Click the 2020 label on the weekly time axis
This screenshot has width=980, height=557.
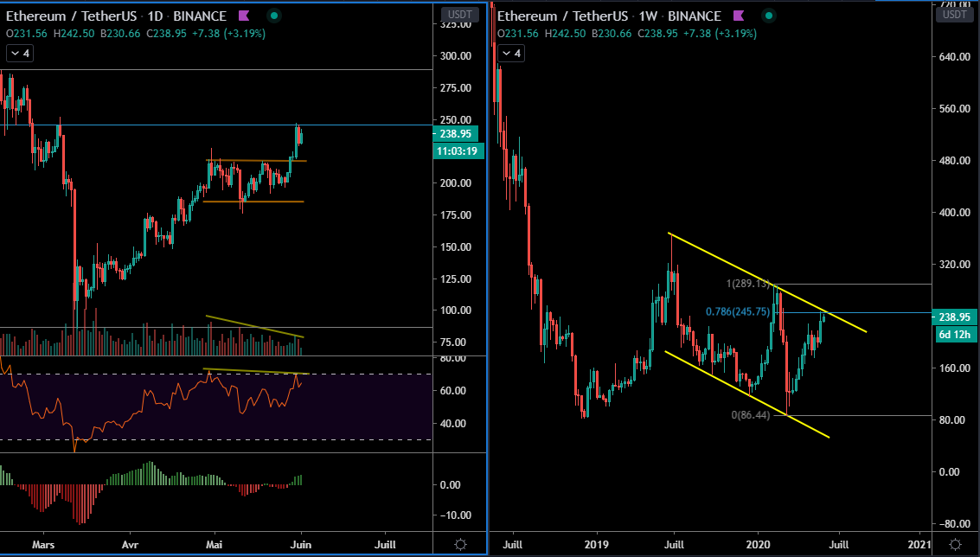[758, 546]
